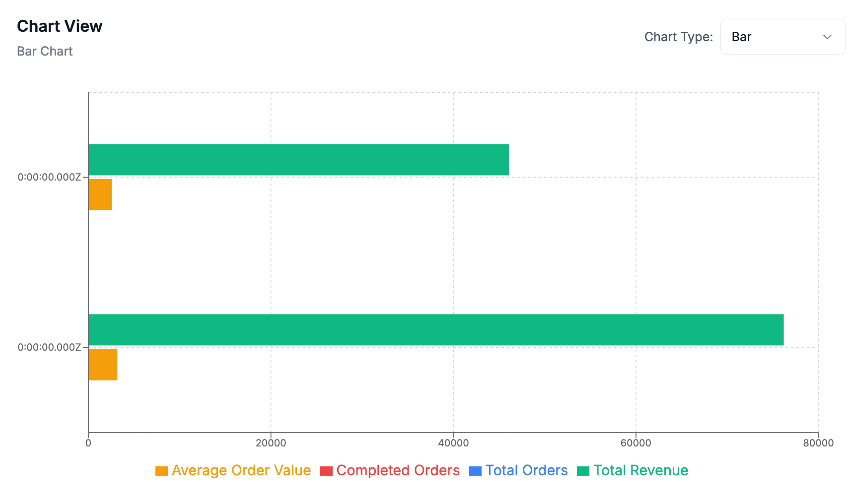This screenshot has width=852, height=504.
Task: Click the 80000 x-axis tick label
Action: tap(818, 443)
